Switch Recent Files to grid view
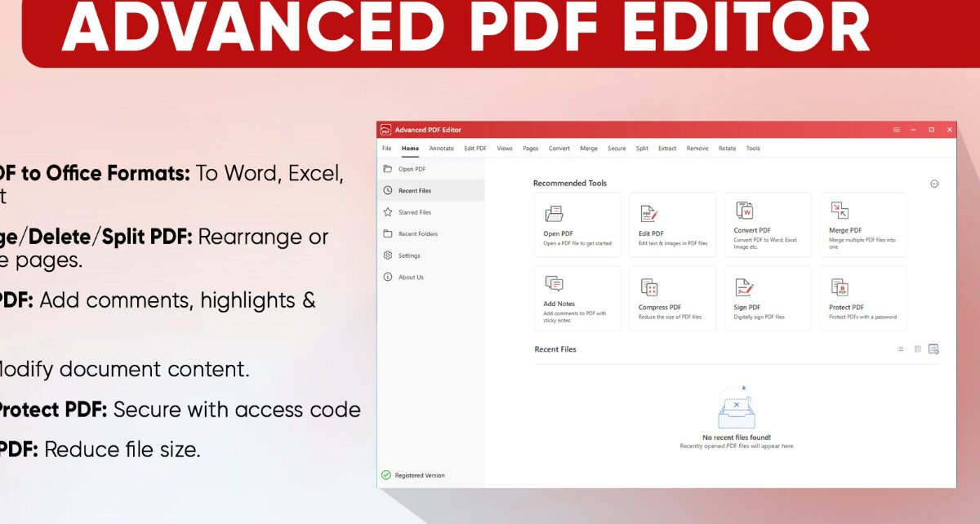The height and width of the screenshot is (524, 980). pos(917,349)
